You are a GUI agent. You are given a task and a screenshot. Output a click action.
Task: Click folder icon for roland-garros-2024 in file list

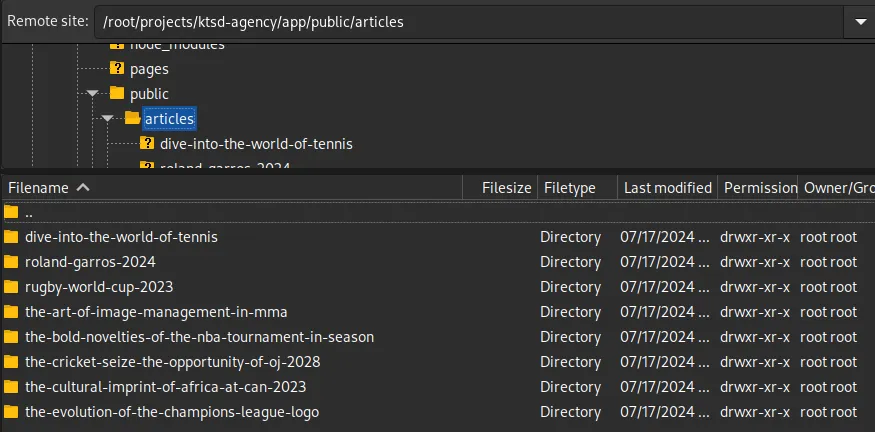11,262
